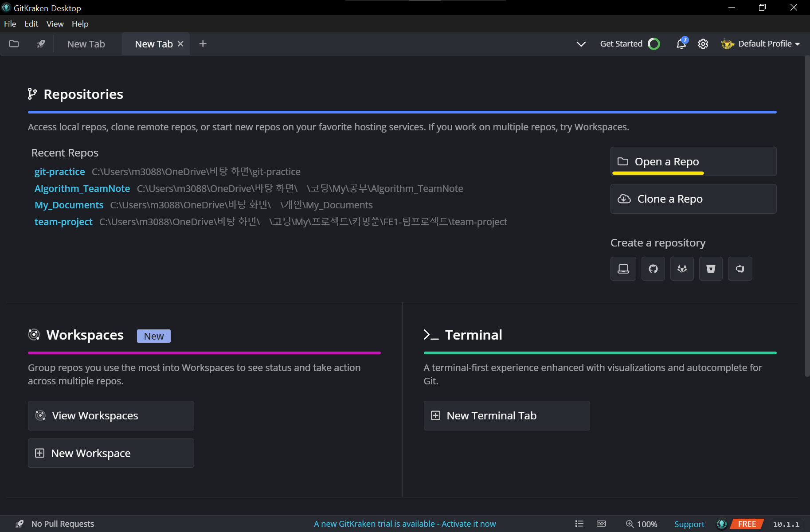Click the Get Started progress circle
The width and height of the screenshot is (810, 532).
pyautogui.click(x=654, y=43)
